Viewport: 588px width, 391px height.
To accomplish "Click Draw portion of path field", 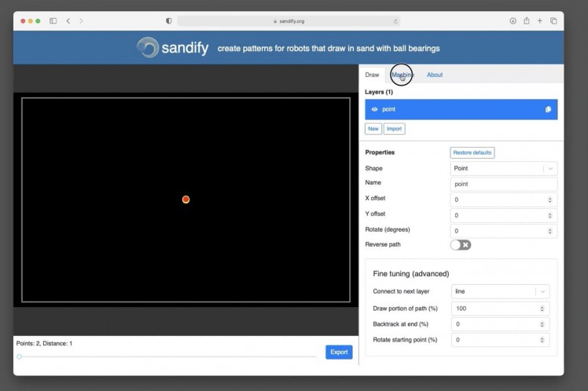I will (501, 309).
